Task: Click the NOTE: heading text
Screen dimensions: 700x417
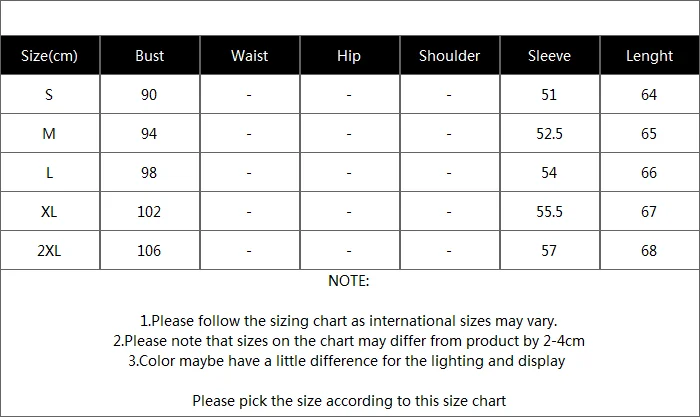Action: [x=349, y=281]
